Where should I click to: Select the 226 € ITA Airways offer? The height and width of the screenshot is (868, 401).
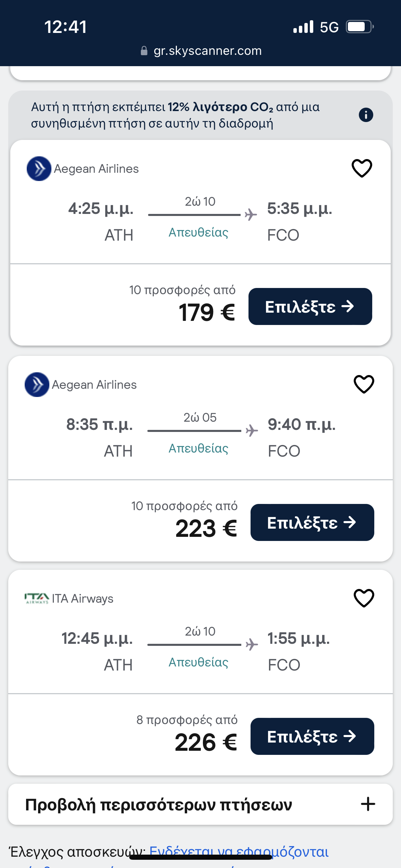[312, 736]
